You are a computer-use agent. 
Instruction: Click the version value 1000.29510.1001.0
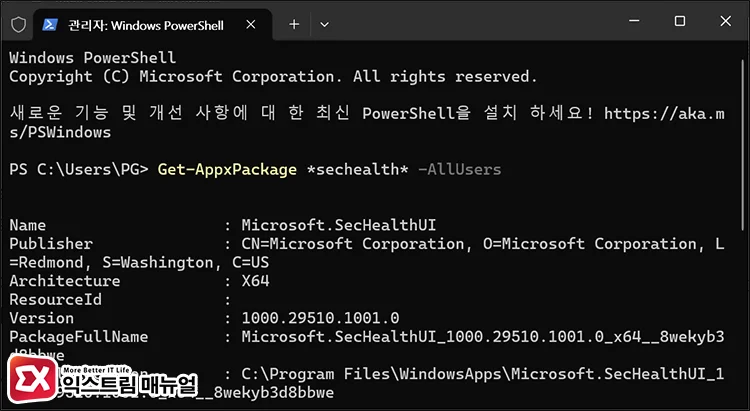[320, 318]
